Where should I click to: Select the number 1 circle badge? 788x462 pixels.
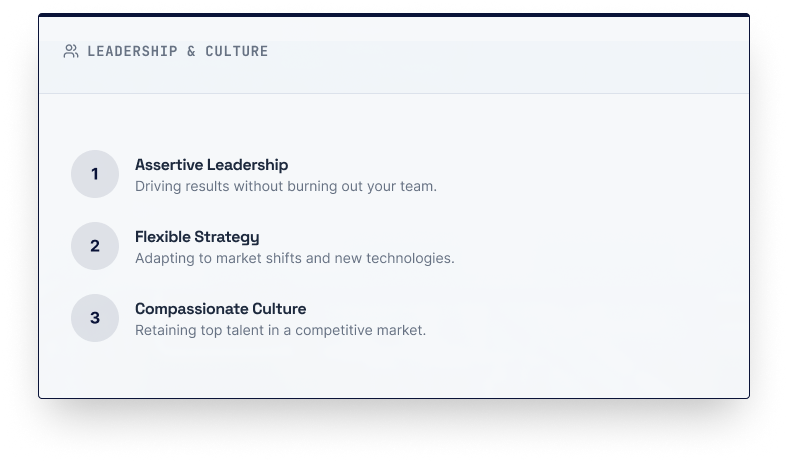point(95,174)
